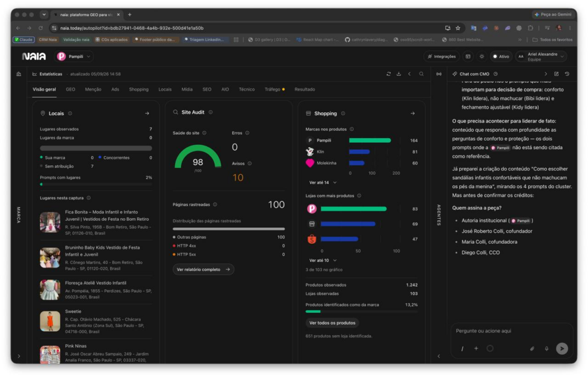Switch to the Shopping tab

pos(139,89)
